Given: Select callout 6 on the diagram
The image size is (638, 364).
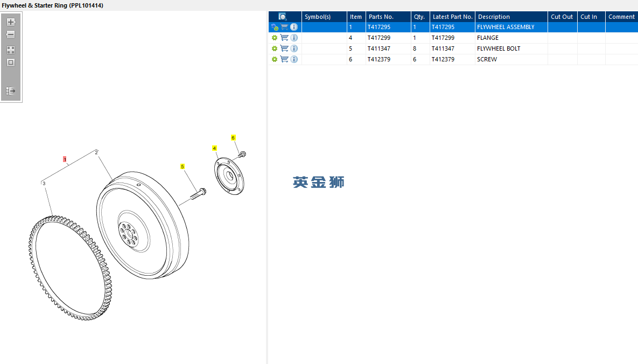Looking at the screenshot, I should [x=233, y=138].
